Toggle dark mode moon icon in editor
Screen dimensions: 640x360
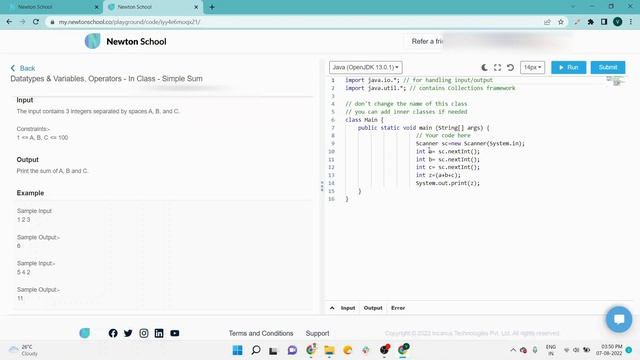pyautogui.click(x=484, y=67)
